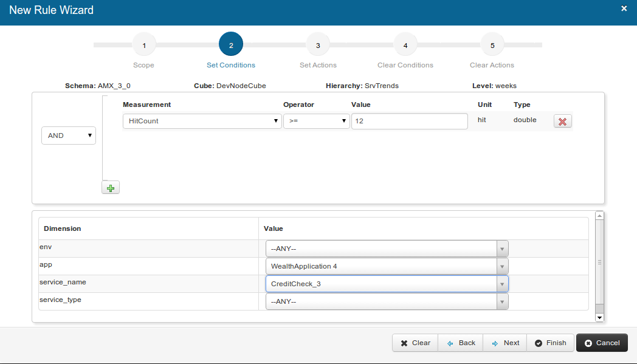This screenshot has width=637, height=364.
Task: Change the >= operator dropdown
Action: point(316,121)
